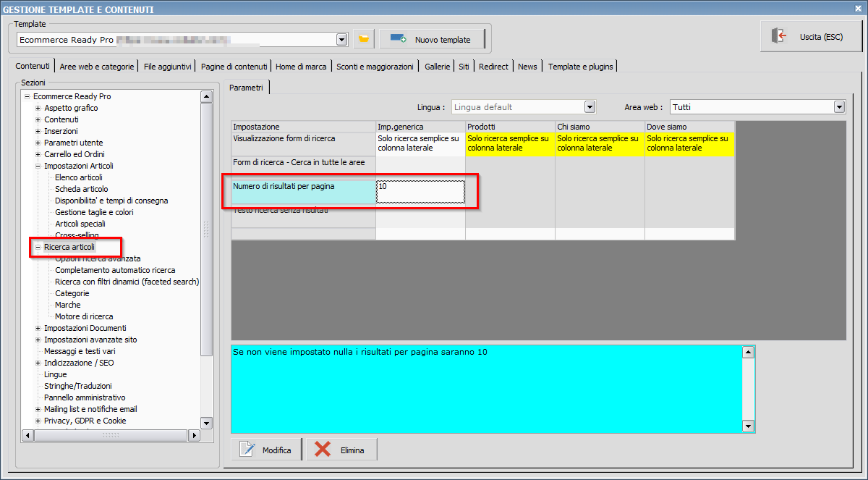The width and height of the screenshot is (868, 480).
Task: Open the Pagine di contenuti tab
Action: (234, 67)
